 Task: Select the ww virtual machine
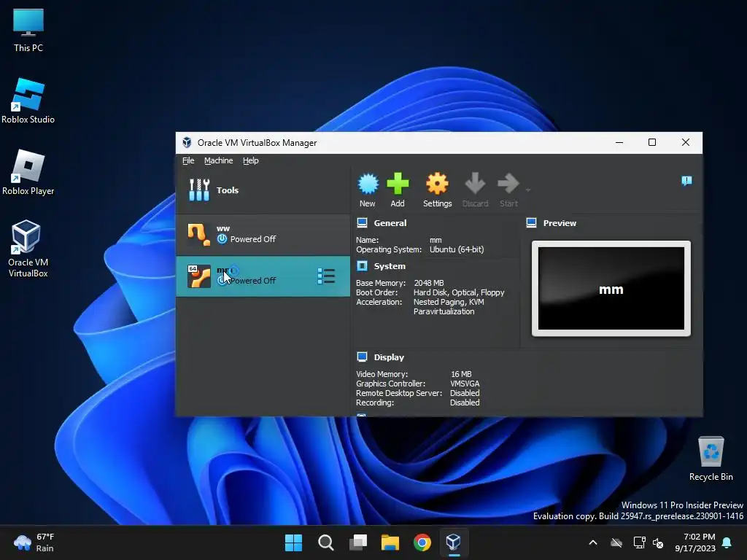click(x=263, y=234)
